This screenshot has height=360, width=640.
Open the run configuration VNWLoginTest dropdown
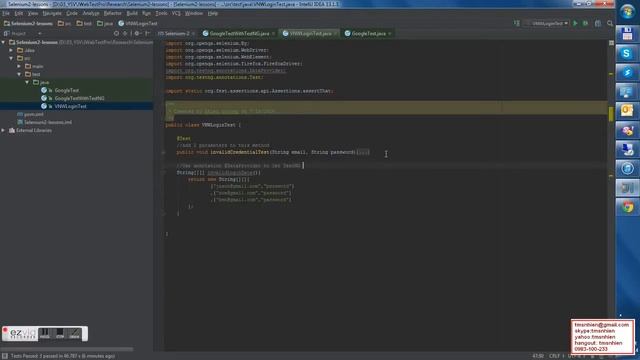click(x=547, y=23)
